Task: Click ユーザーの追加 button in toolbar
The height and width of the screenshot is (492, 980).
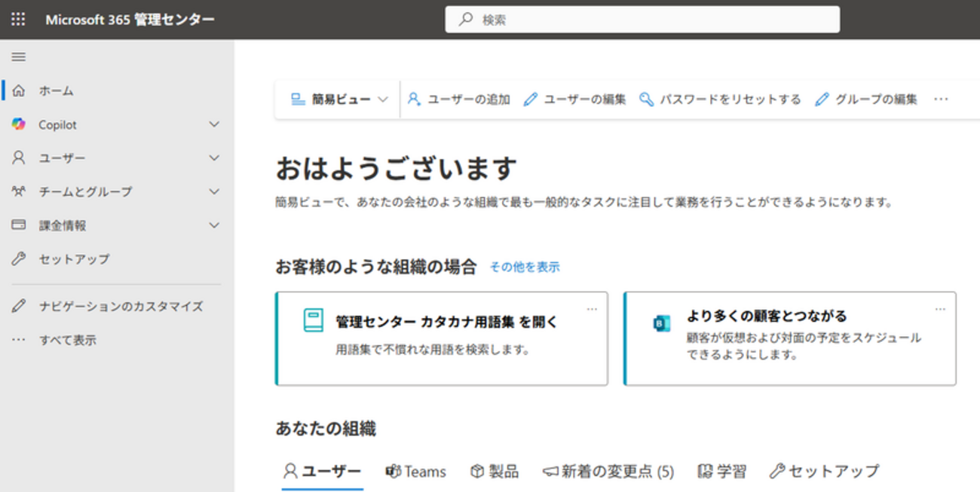Action: [x=458, y=99]
